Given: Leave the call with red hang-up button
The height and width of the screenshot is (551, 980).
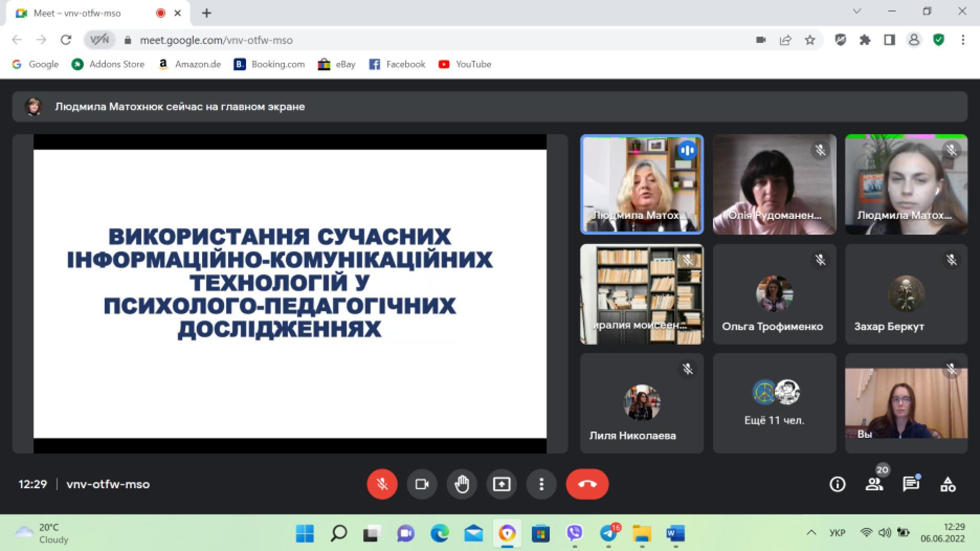Looking at the screenshot, I should pos(587,484).
